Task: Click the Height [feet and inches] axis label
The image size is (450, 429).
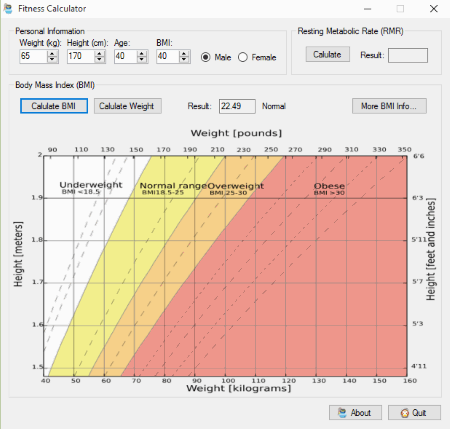Action: 431,249
